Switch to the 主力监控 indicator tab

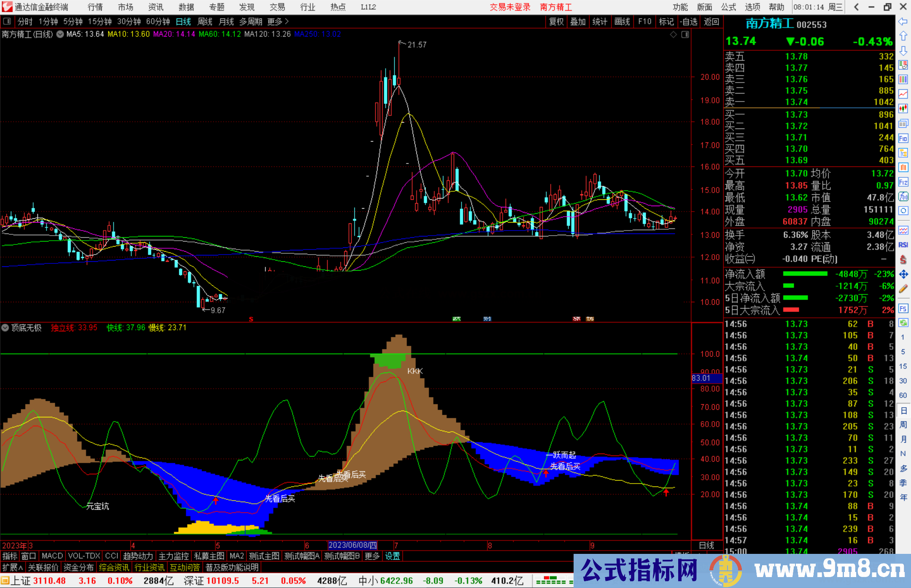tap(173, 556)
